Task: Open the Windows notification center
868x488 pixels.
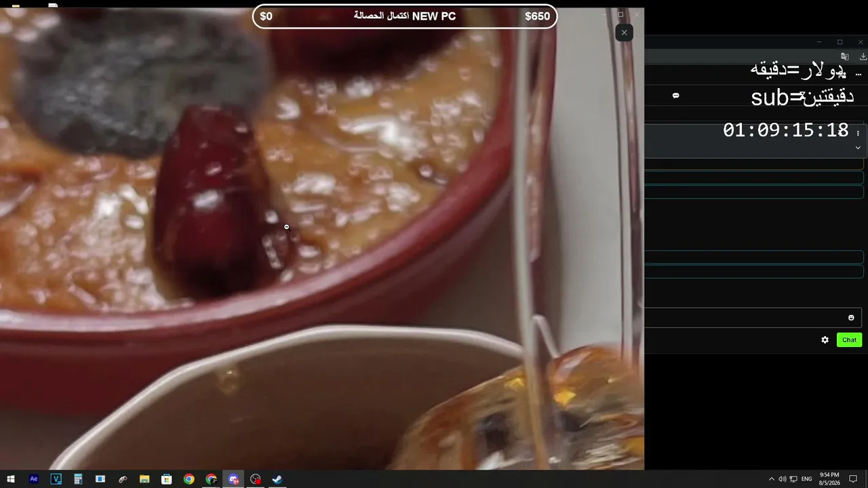Action: [x=853, y=479]
